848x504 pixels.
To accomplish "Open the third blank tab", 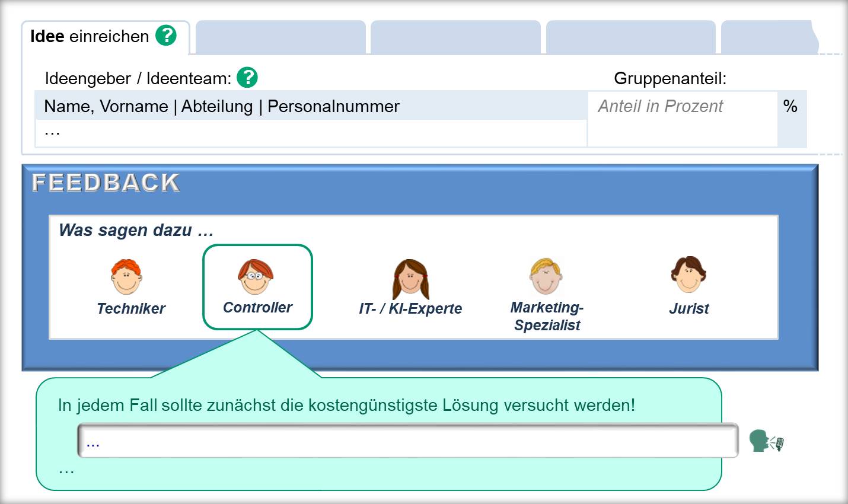I will [630, 37].
